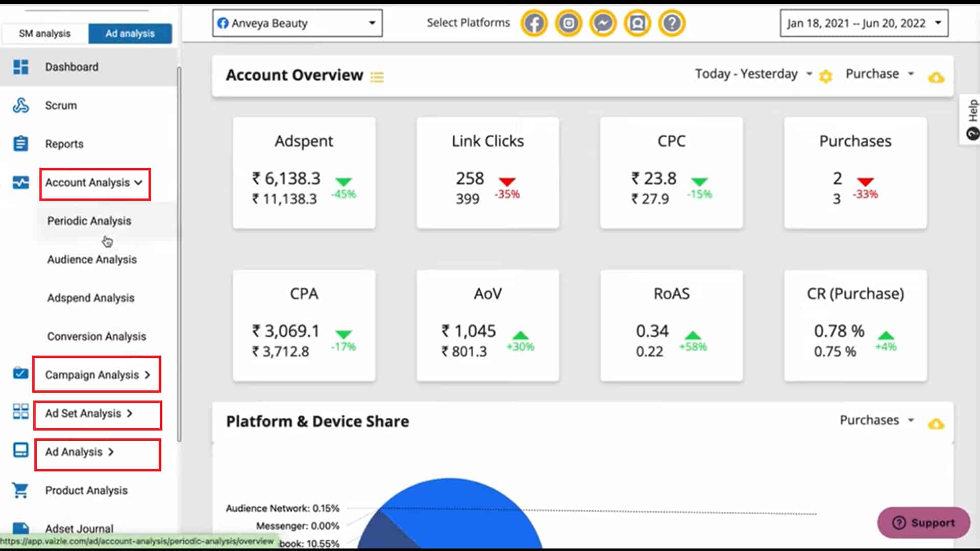This screenshot has height=551, width=980.
Task: Switch to the Ad analysis tab
Action: point(130,33)
